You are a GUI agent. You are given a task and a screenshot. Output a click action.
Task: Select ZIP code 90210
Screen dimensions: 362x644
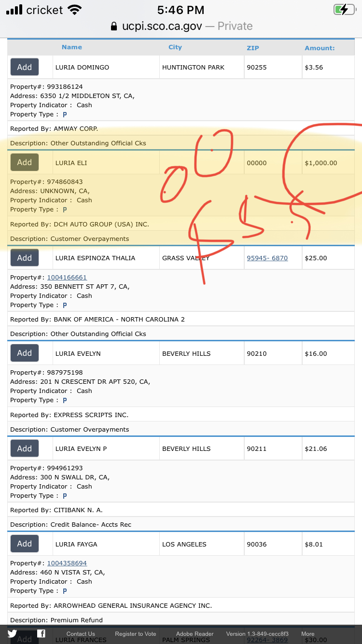pyautogui.click(x=257, y=353)
